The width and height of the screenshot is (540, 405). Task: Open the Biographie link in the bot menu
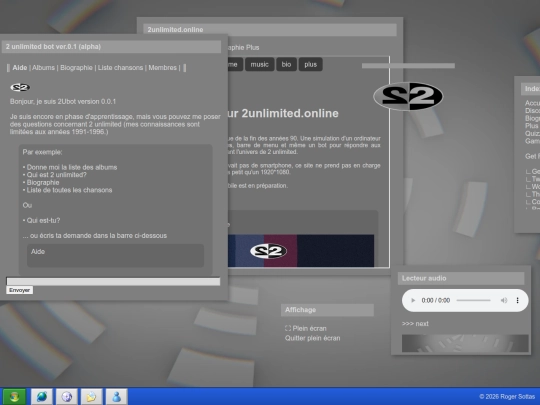76,68
